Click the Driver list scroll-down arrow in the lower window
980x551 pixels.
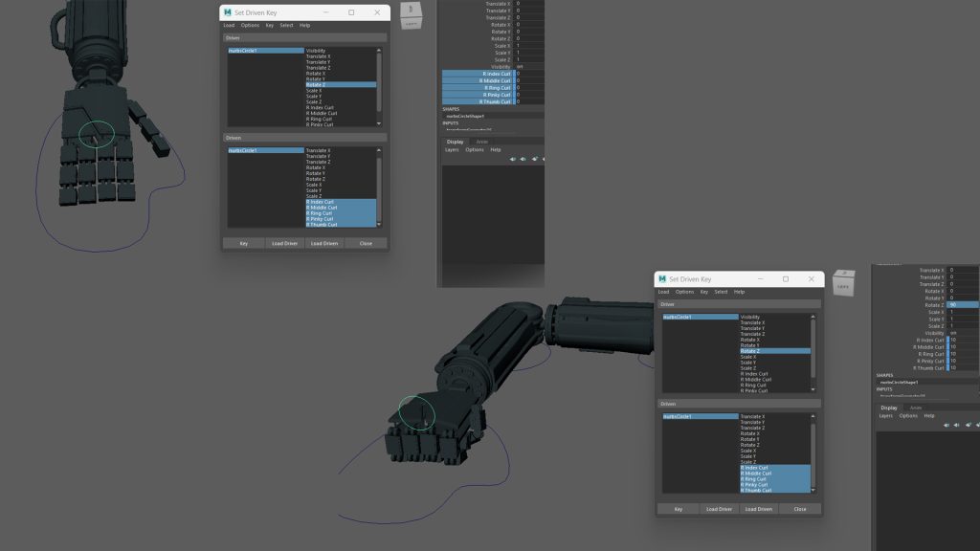pos(813,390)
